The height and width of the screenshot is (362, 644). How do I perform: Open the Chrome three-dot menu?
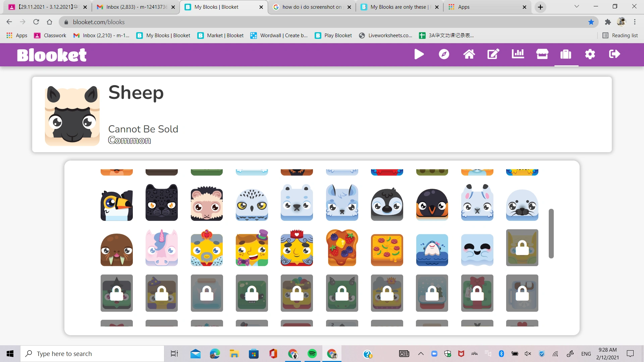pos(635,22)
